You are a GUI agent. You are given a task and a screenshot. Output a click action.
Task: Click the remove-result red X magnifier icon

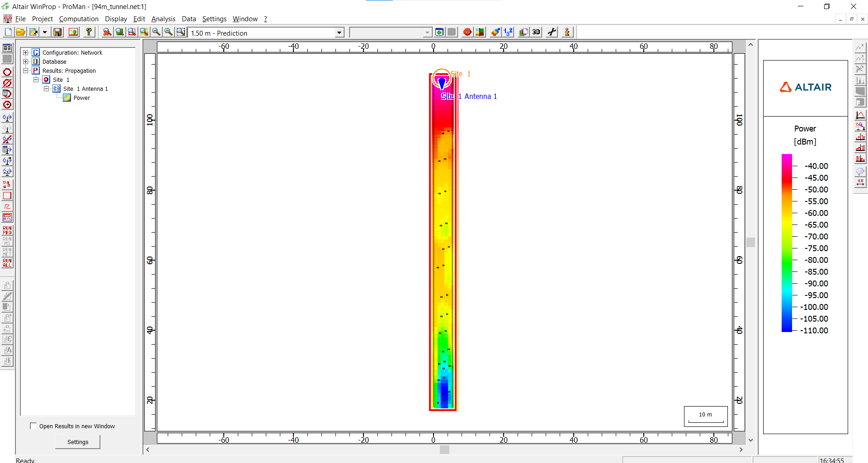(107, 32)
